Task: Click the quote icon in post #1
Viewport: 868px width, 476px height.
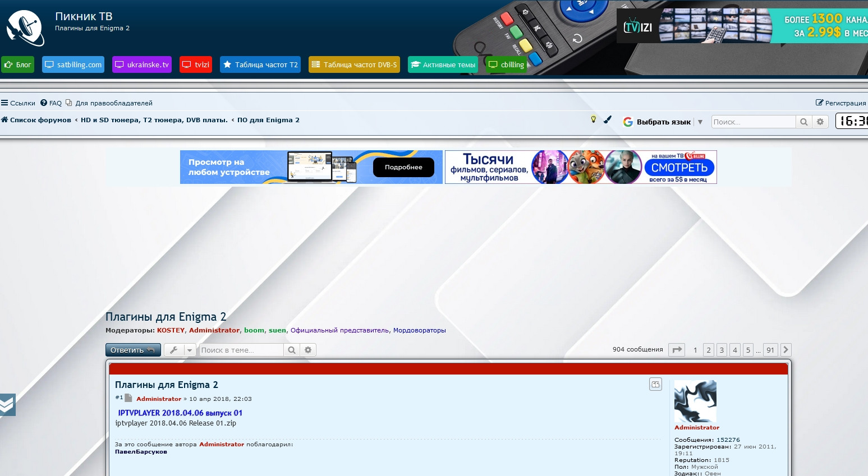Action: pyautogui.click(x=655, y=384)
